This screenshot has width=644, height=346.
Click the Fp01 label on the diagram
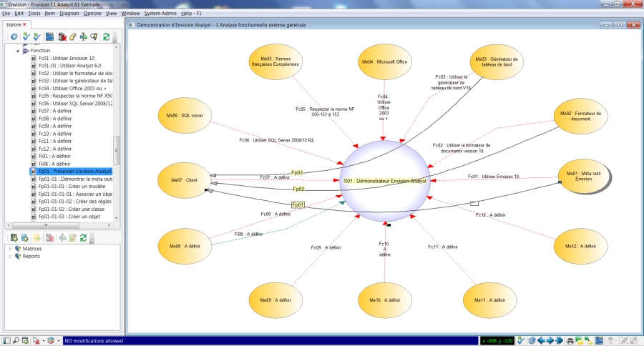pos(298,204)
